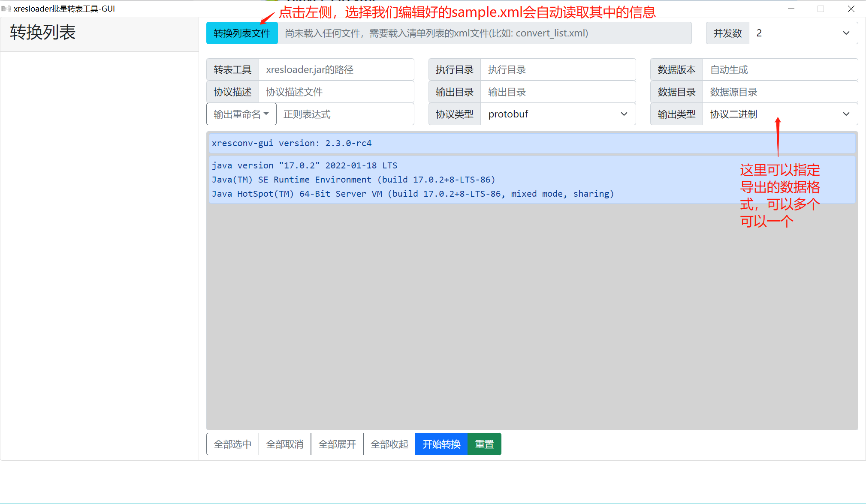Click 转换列表文件 to load a convert list
866x504 pixels.
tap(241, 33)
